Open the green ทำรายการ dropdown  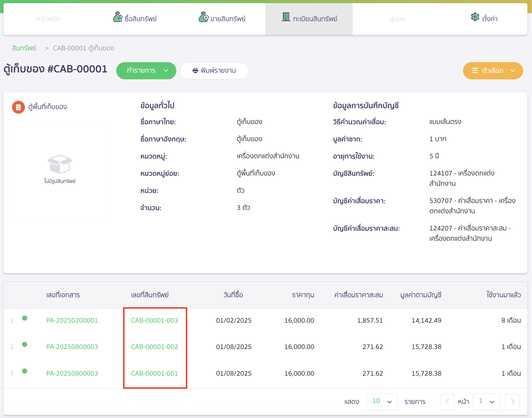point(146,71)
